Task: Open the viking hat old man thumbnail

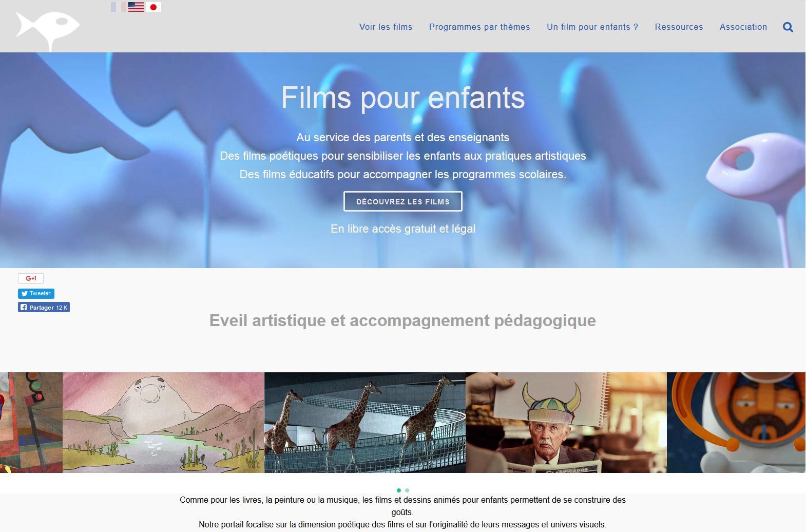Action: point(566,423)
